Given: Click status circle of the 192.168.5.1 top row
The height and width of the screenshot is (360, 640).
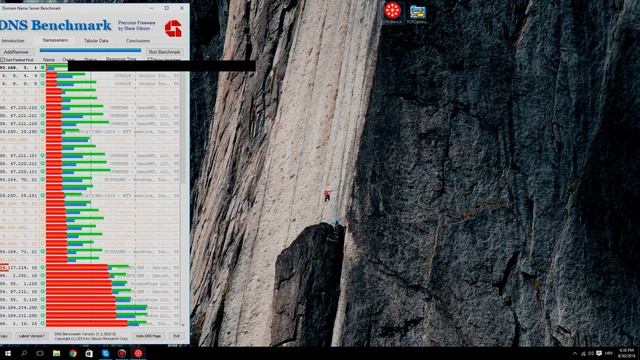Looking at the screenshot, I should pos(42,67).
